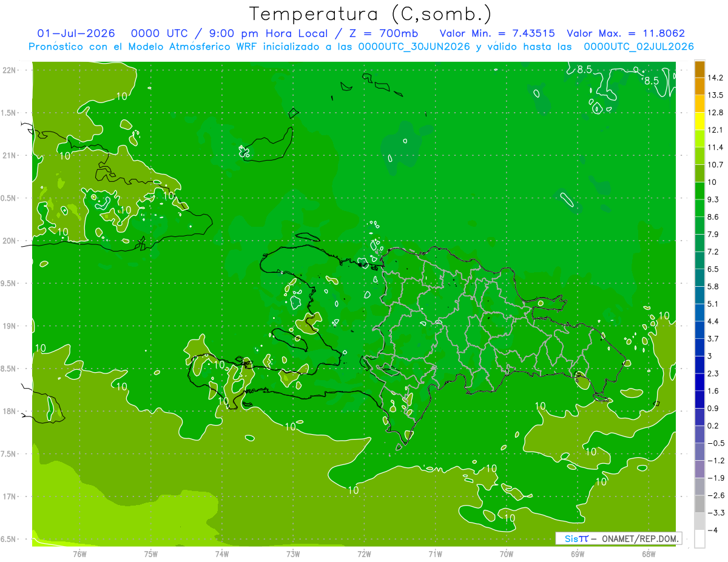
Task: Click the '9.3' color scale value
Action: pyautogui.click(x=714, y=199)
